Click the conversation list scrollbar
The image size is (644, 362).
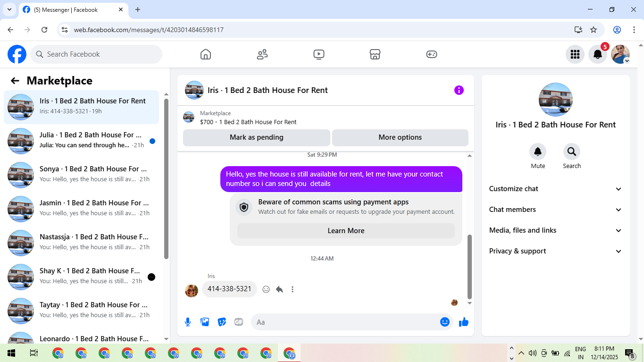click(x=166, y=179)
